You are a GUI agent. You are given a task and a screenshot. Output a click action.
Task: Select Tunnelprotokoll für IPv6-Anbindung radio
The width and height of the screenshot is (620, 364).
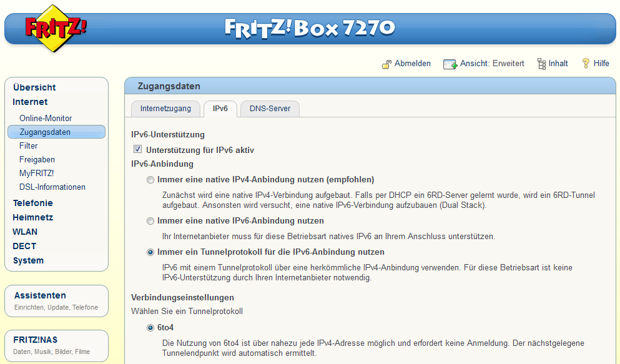tap(150, 252)
